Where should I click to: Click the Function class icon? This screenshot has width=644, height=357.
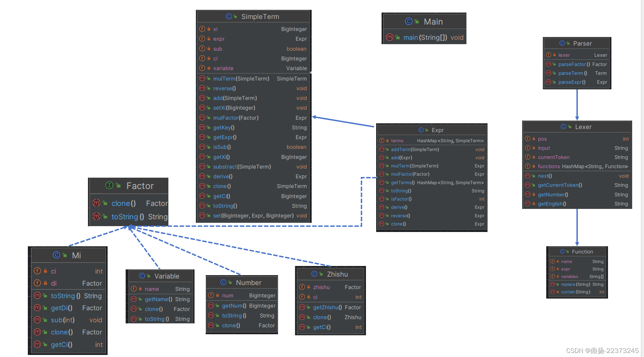563,251
